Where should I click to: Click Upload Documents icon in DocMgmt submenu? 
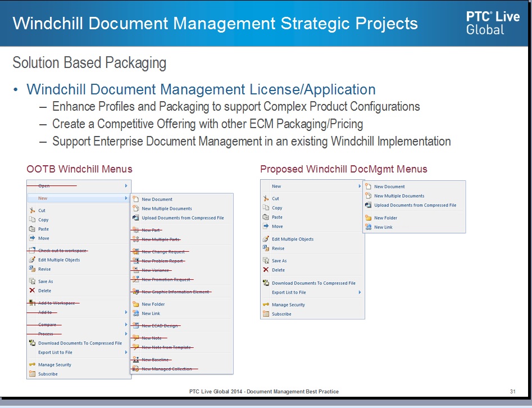(368, 205)
